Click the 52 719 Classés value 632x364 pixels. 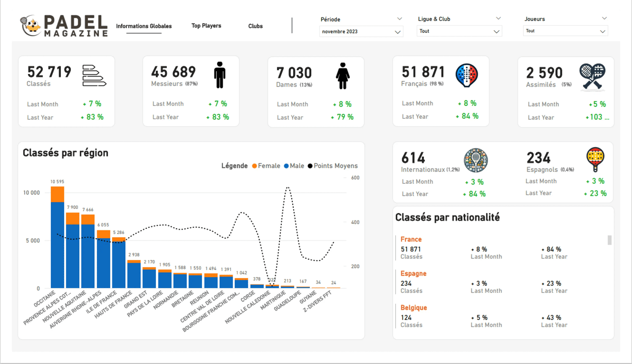coord(49,72)
